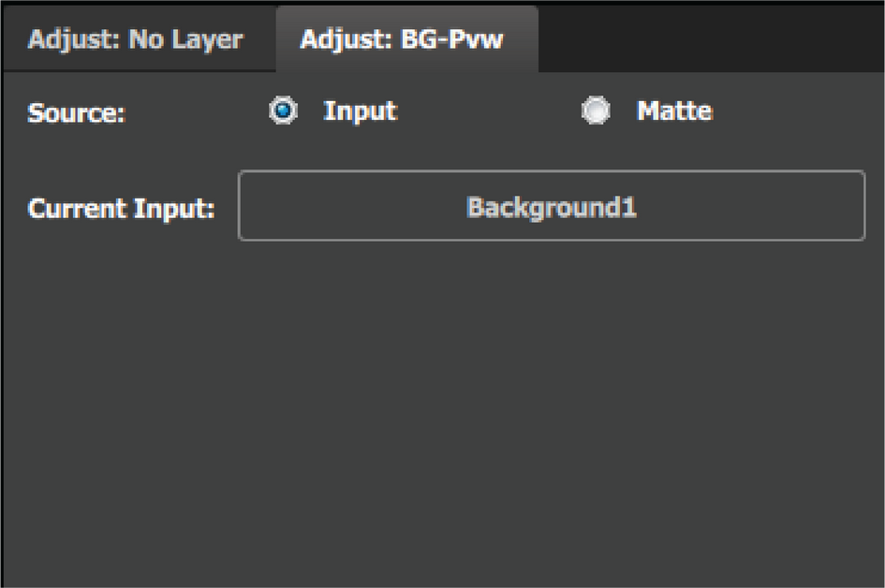Click empty tab strip right of BG-Pvw
This screenshot has height=588, width=885.
(x=711, y=38)
